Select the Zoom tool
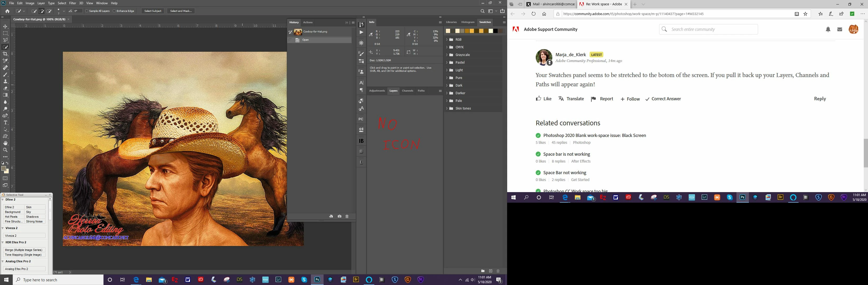This screenshot has height=285, width=868. [x=5, y=150]
